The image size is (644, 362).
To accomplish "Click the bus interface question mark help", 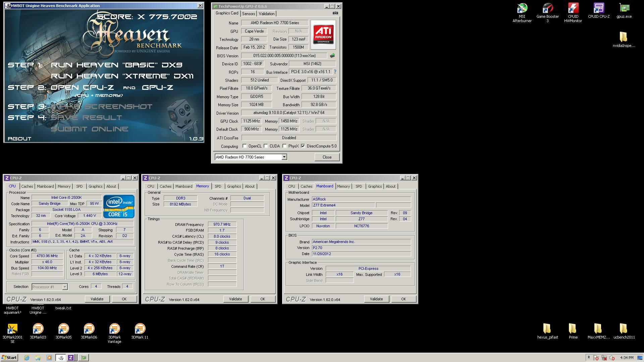I will pyautogui.click(x=335, y=72).
